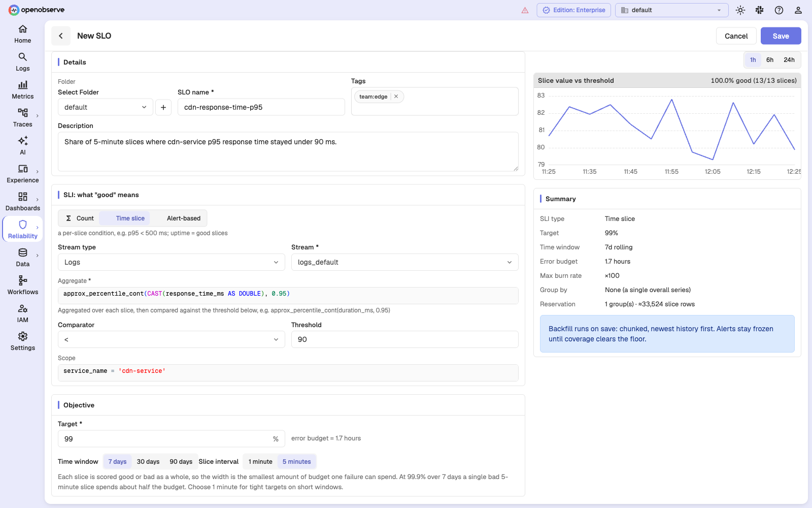Open Settings from the sidebar
Viewport: 812px width, 508px height.
click(x=22, y=341)
